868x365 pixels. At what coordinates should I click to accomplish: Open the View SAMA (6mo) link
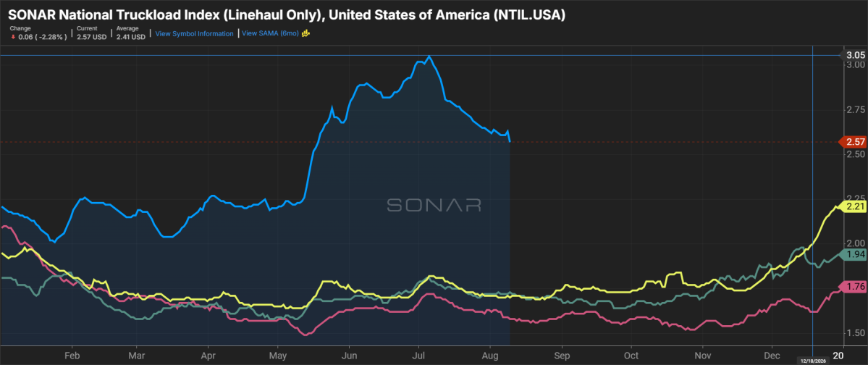click(271, 33)
